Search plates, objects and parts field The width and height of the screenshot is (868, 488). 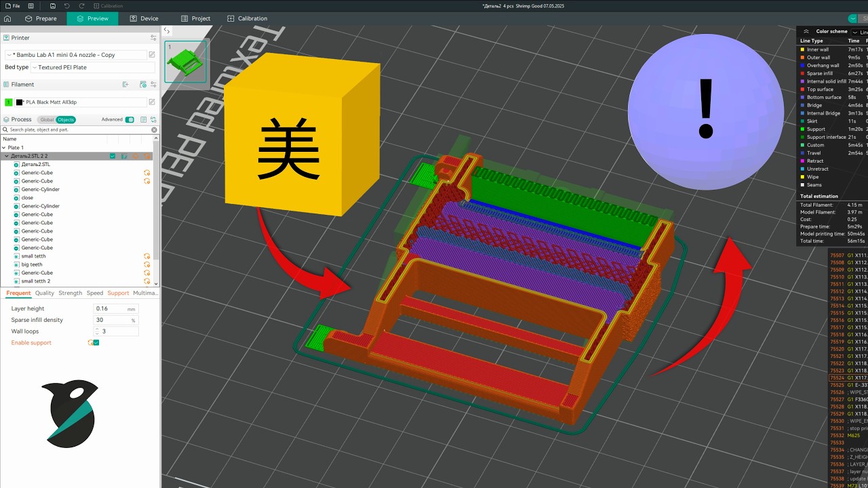click(x=79, y=129)
